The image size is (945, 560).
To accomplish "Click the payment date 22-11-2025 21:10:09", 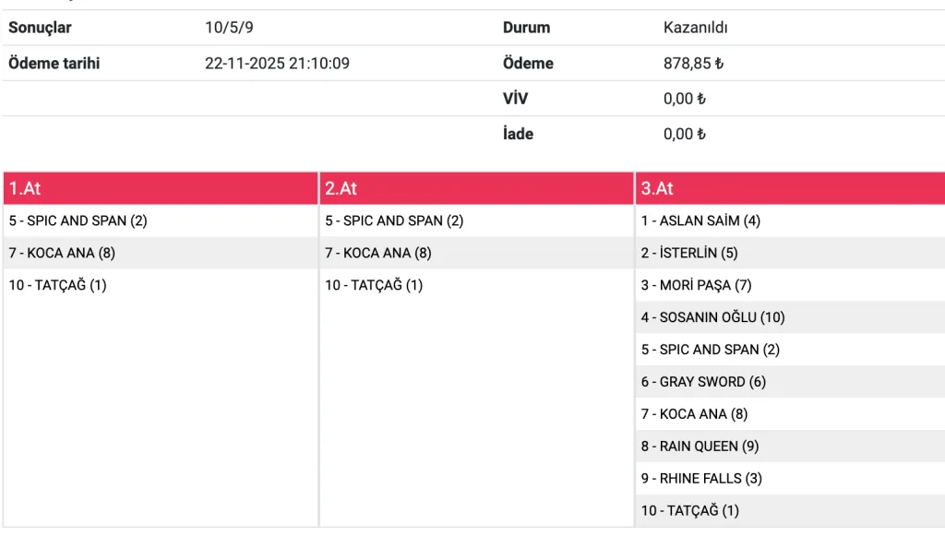I will [277, 64].
